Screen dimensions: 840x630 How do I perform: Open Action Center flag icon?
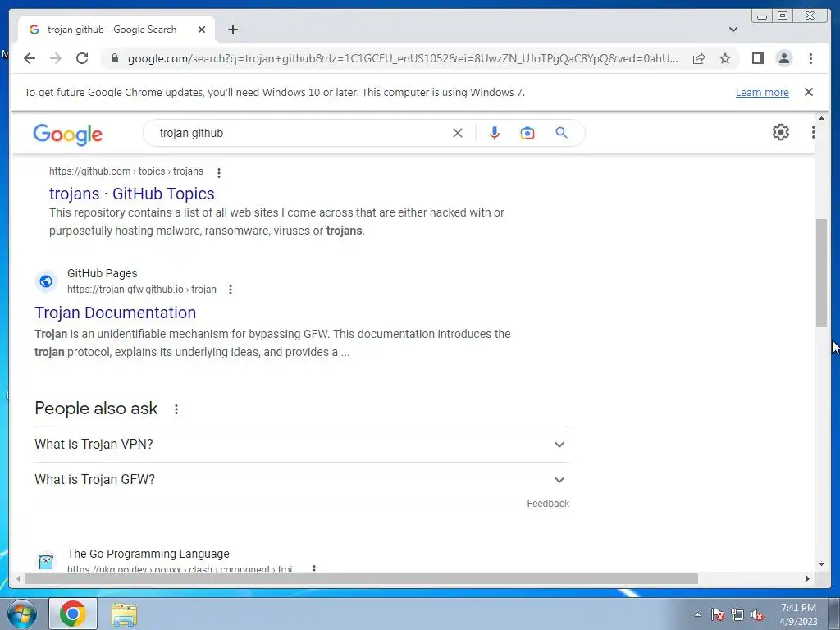[718, 614]
